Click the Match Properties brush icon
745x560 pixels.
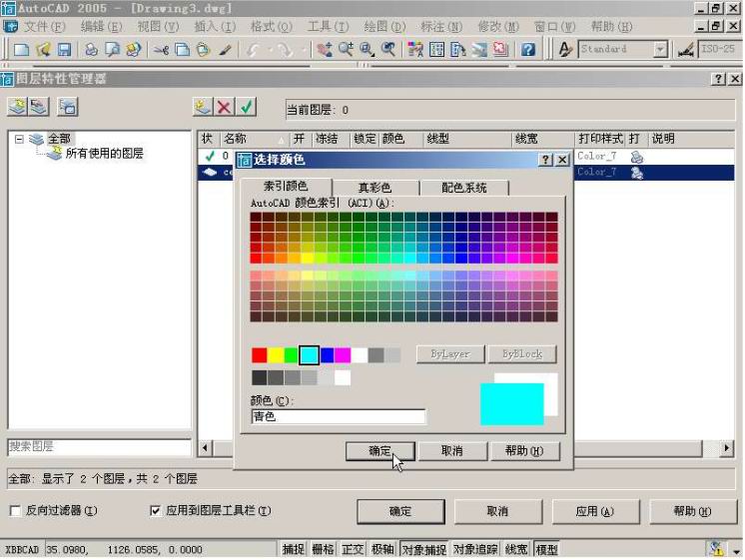pos(225,49)
